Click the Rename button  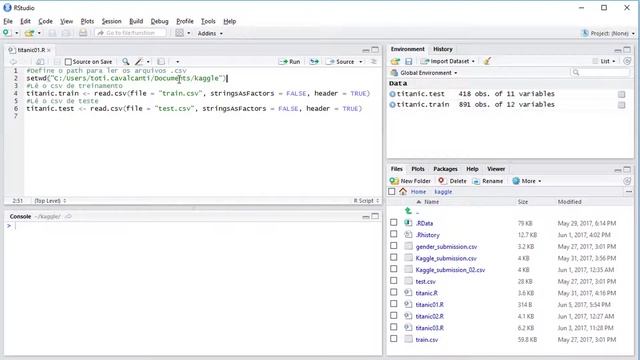pos(488,181)
